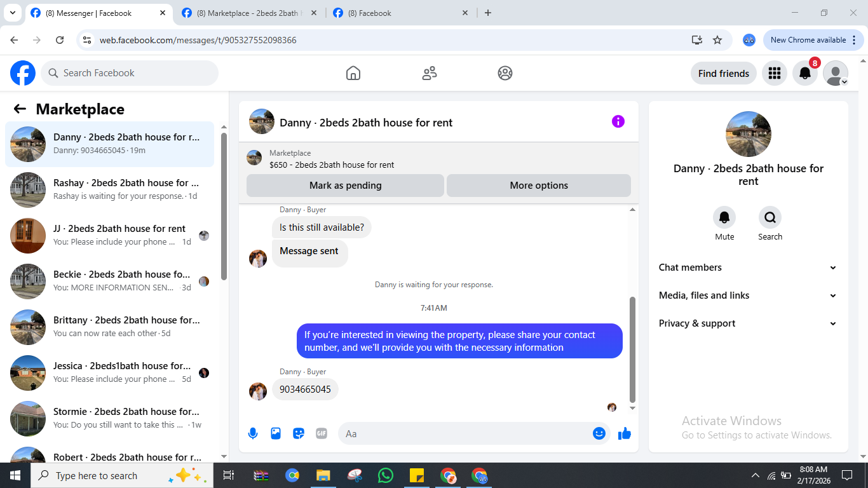
Task: Click the 9034665045 message bubble
Action: [305, 390]
